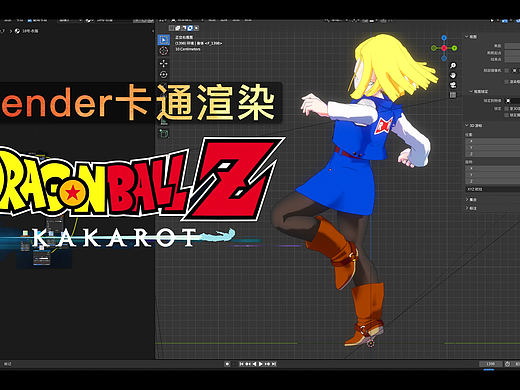Toggle the local camera checkbox
Screen dimensions: 520x390
point(507,71)
